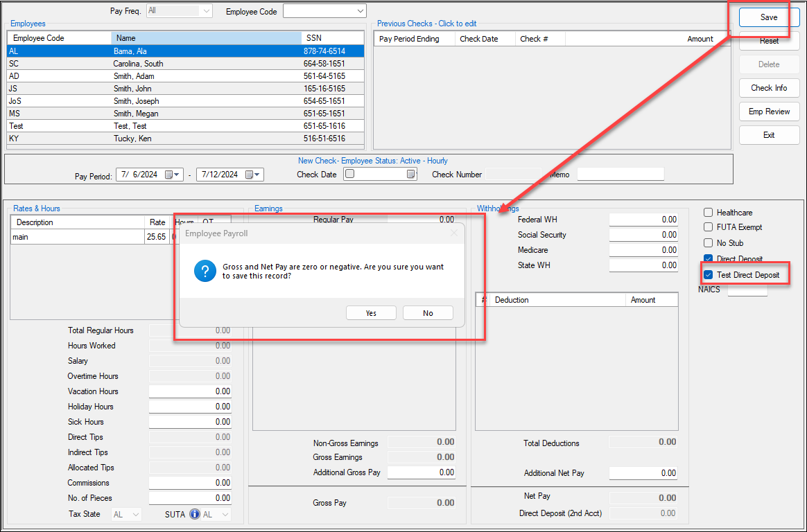Open the Check Date calendar picker
This screenshot has height=532, width=807.
(x=410, y=175)
